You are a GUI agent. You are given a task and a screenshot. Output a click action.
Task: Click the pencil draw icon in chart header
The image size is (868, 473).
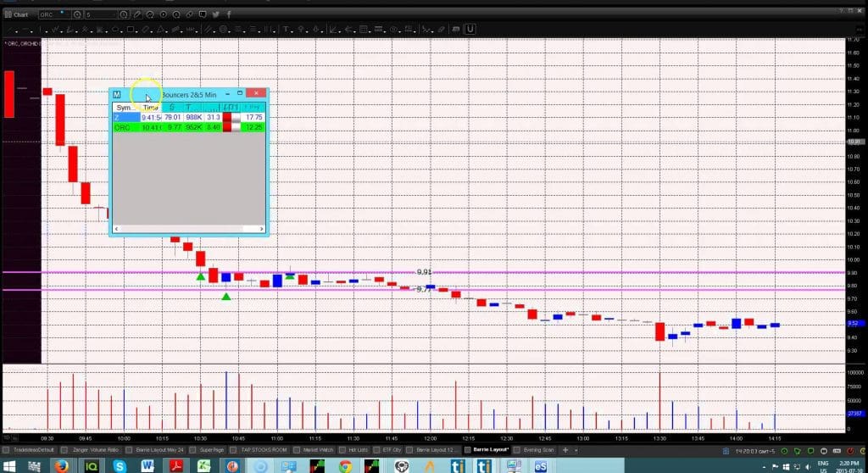136,15
